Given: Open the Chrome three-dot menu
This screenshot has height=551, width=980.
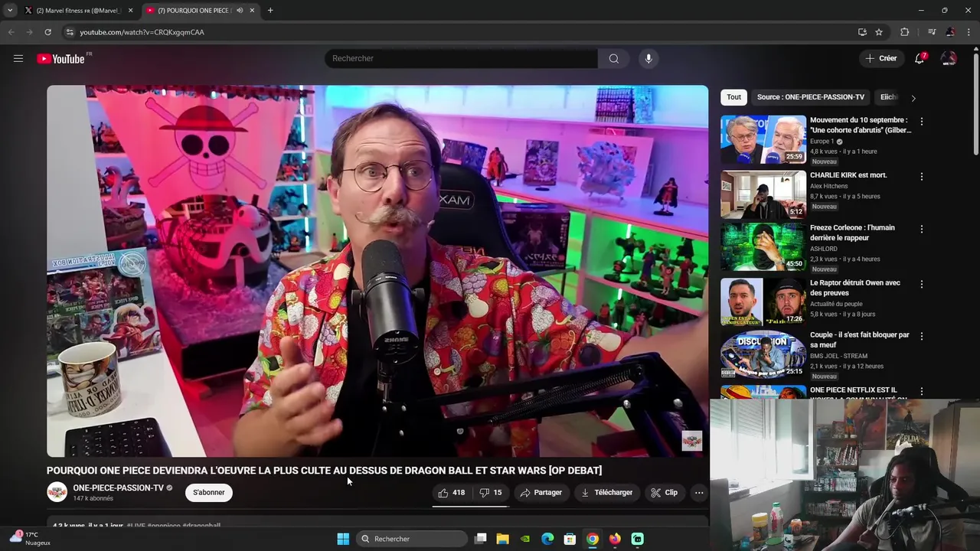Looking at the screenshot, I should pyautogui.click(x=969, y=32).
